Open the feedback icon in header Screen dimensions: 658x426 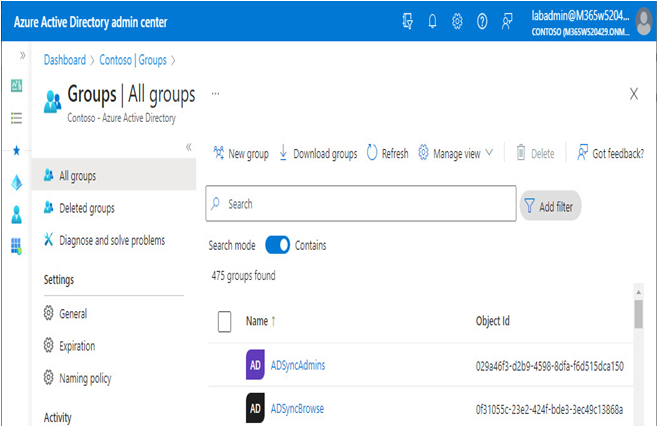(507, 21)
